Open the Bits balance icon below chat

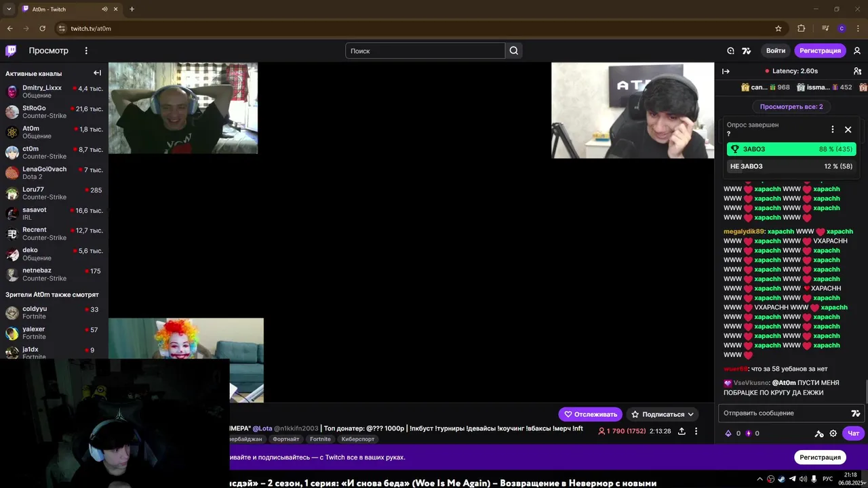(728, 434)
